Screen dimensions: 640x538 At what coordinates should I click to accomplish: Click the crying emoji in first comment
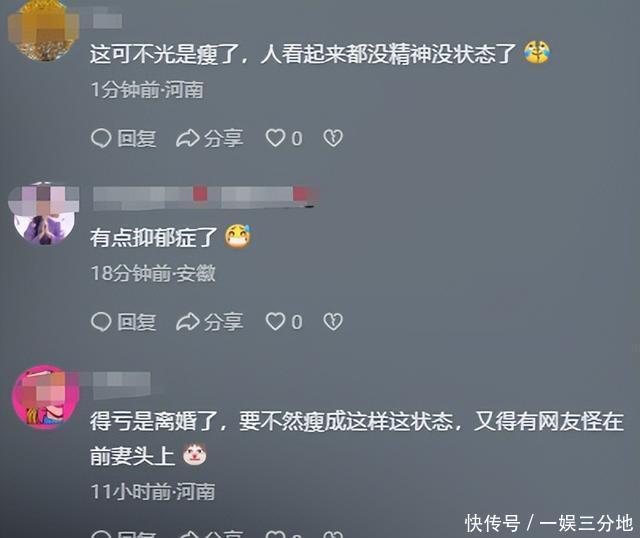[537, 53]
